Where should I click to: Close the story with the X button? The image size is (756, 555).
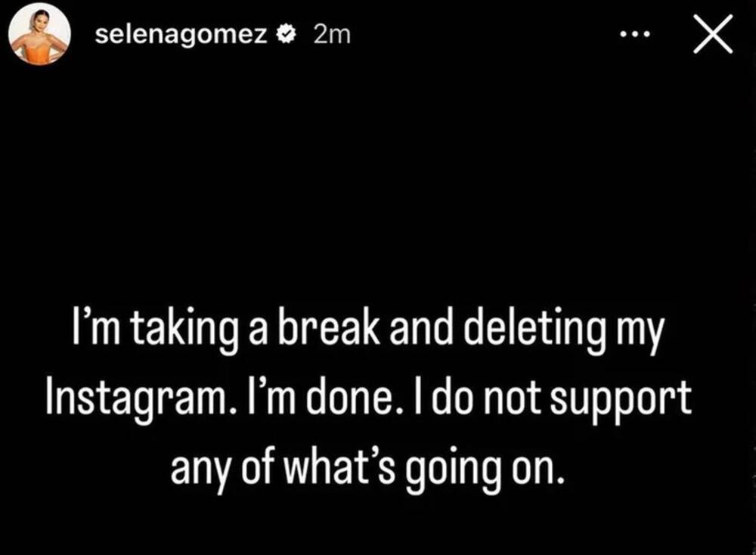point(713,36)
